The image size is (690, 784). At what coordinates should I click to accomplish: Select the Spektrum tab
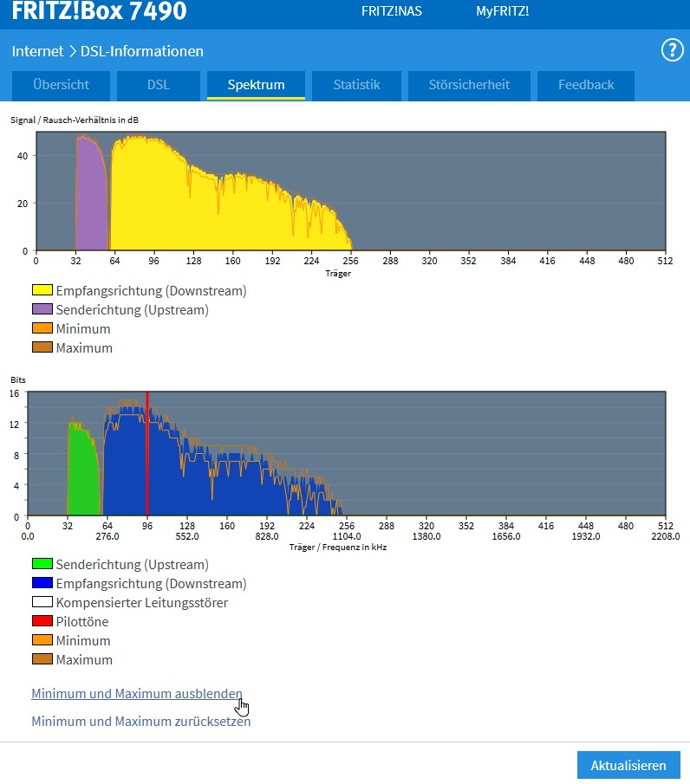(257, 85)
